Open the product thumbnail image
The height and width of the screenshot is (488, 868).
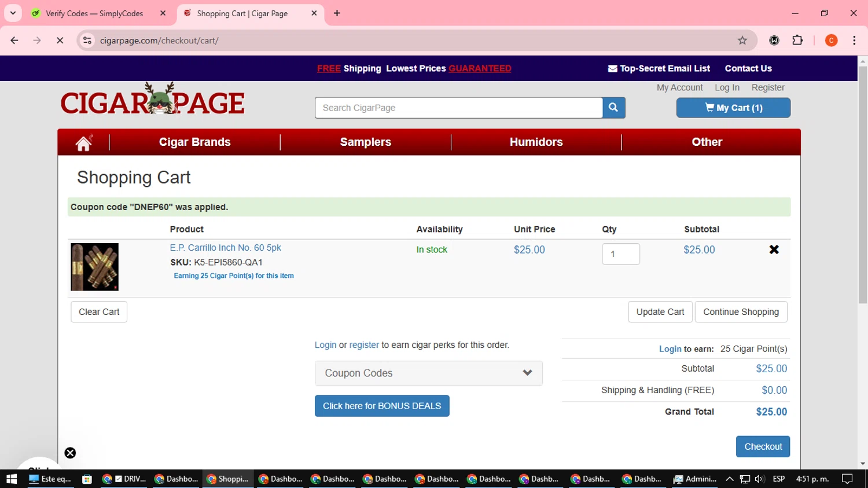[94, 267]
